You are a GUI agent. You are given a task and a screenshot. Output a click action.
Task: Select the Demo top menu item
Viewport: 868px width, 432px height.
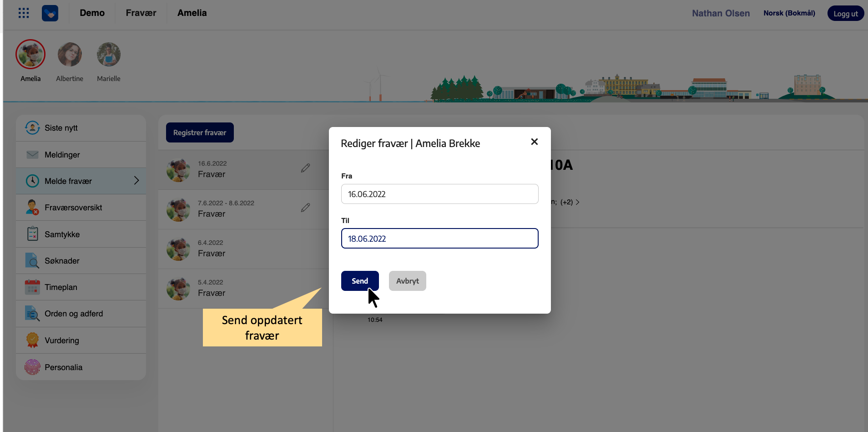(92, 13)
